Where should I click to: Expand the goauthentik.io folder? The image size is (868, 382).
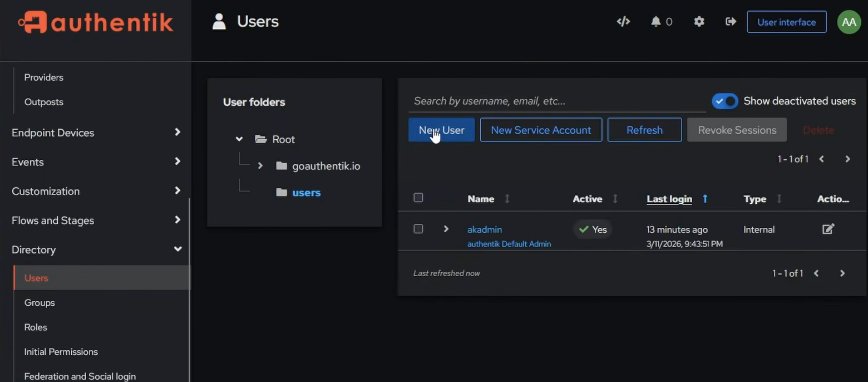click(260, 165)
